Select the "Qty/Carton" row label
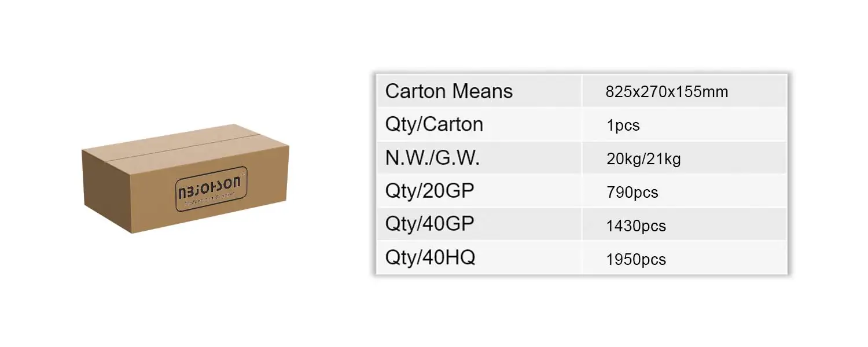The width and height of the screenshot is (868, 347). (434, 124)
